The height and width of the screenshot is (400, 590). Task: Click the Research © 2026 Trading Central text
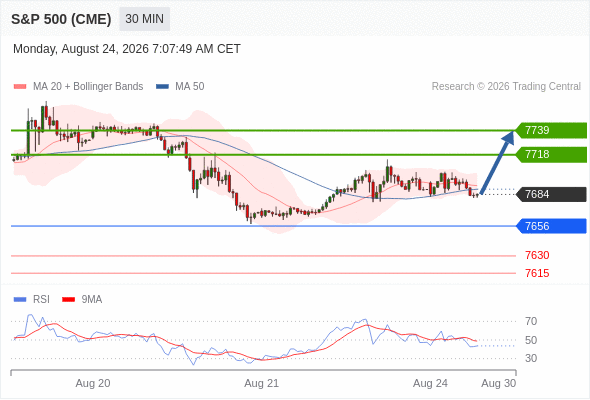[506, 87]
